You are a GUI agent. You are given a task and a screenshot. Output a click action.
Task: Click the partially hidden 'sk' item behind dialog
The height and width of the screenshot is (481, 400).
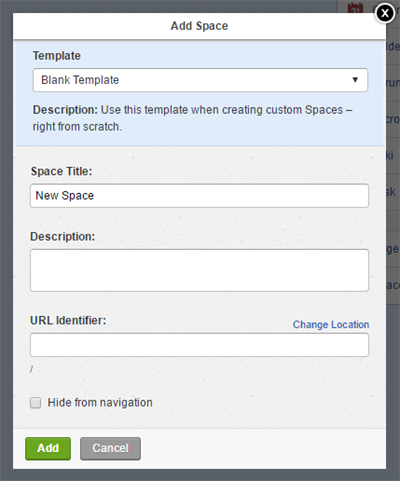391,192
